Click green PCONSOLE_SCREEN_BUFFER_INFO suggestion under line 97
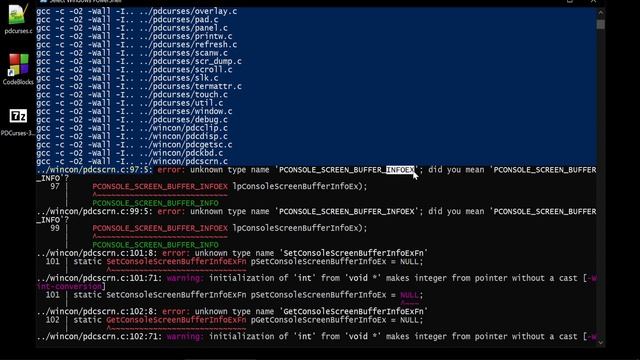Viewport: 640px width, 360px height. [156, 203]
